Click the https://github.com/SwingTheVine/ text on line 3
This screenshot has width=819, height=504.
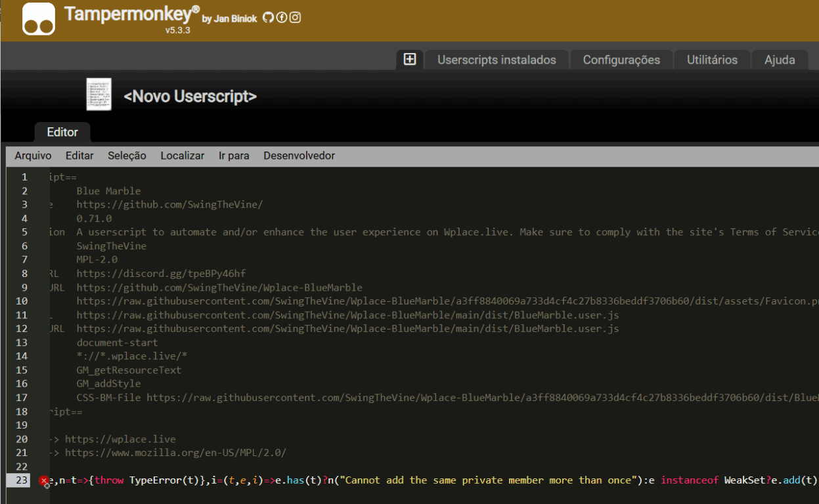pos(169,205)
